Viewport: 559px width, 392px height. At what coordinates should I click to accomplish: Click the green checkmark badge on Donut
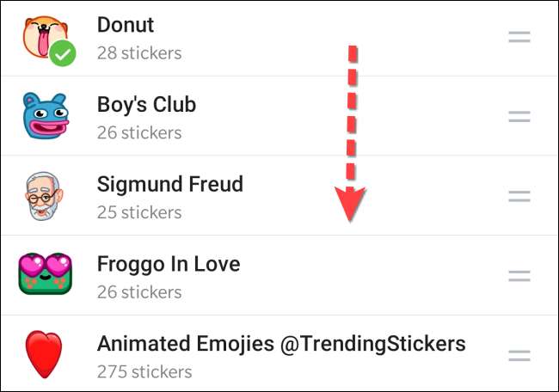(62, 54)
